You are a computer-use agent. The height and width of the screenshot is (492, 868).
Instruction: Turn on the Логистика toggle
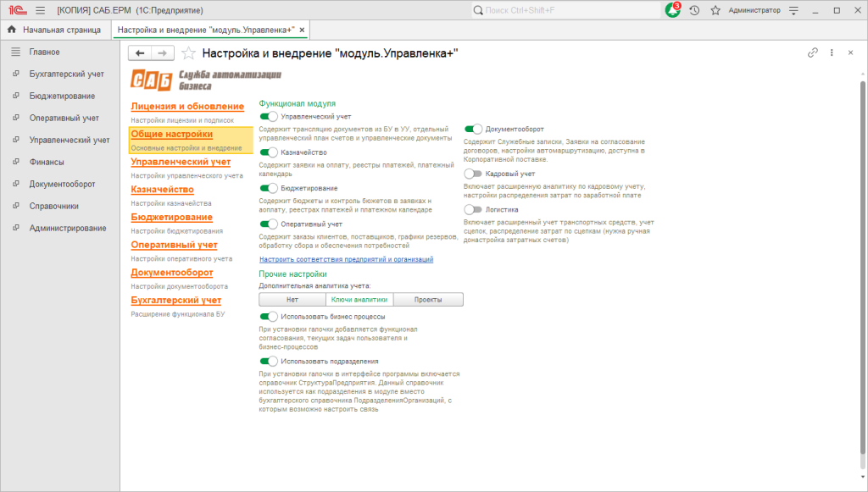473,209
